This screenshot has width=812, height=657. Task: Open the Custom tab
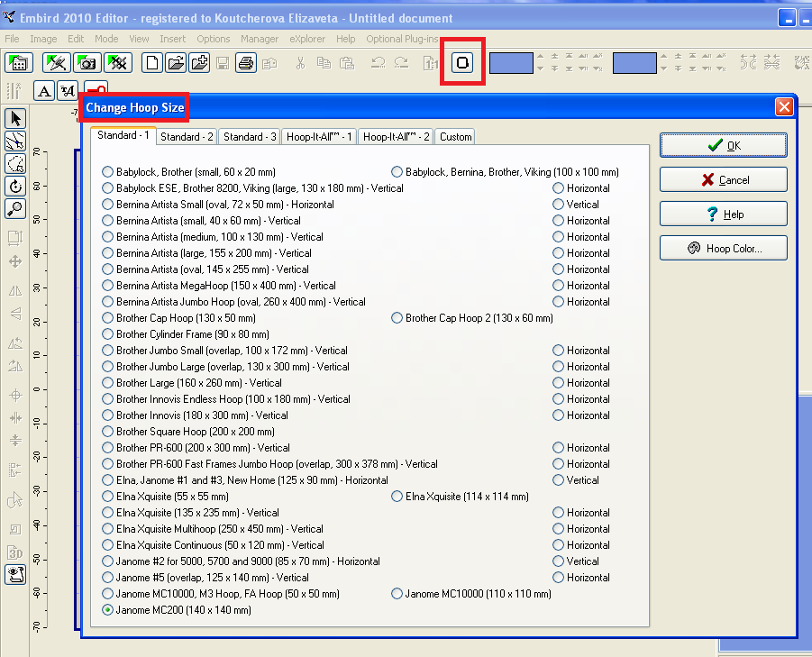point(455,137)
